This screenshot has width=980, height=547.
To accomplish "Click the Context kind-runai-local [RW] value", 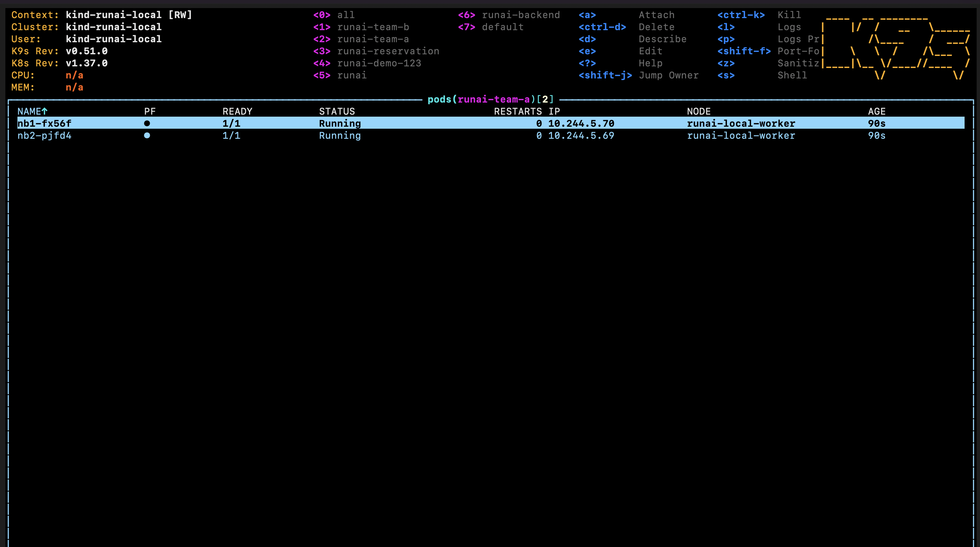I will (x=129, y=15).
